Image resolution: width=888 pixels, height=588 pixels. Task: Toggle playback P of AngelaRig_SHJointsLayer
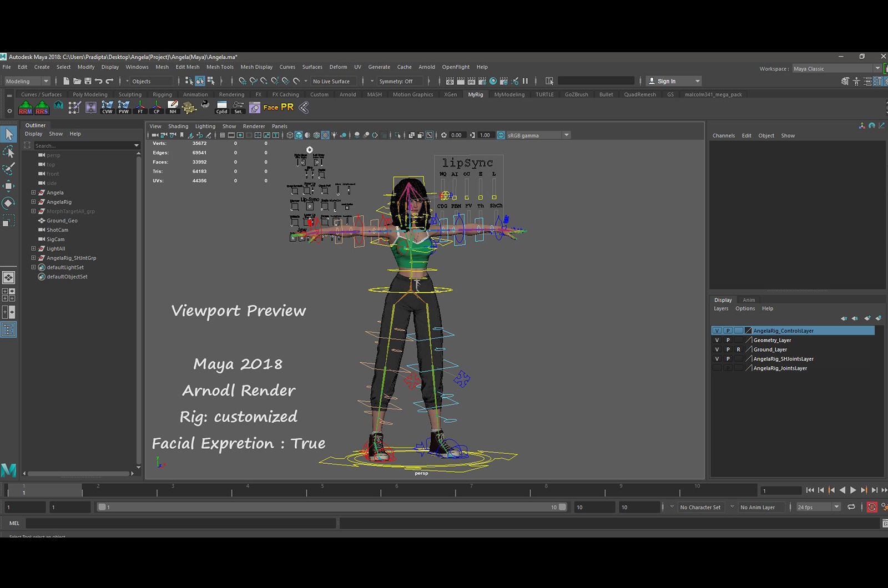coord(728,359)
